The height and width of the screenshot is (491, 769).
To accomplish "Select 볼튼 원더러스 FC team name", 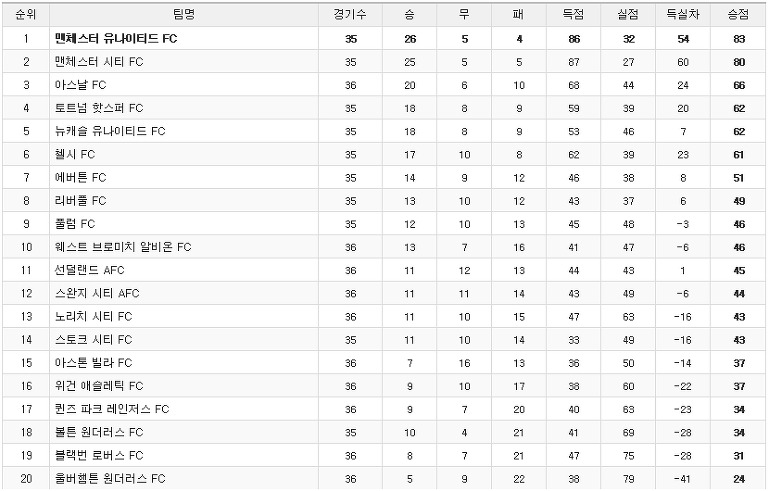I will (x=99, y=432).
